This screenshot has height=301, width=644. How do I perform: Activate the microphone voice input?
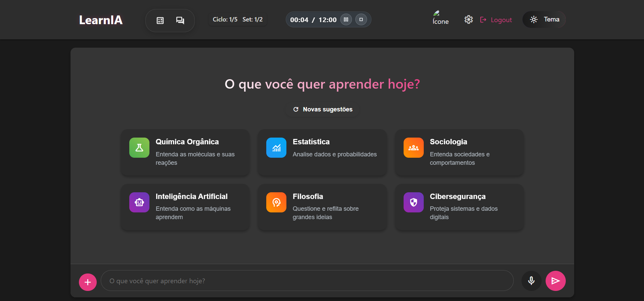click(531, 281)
